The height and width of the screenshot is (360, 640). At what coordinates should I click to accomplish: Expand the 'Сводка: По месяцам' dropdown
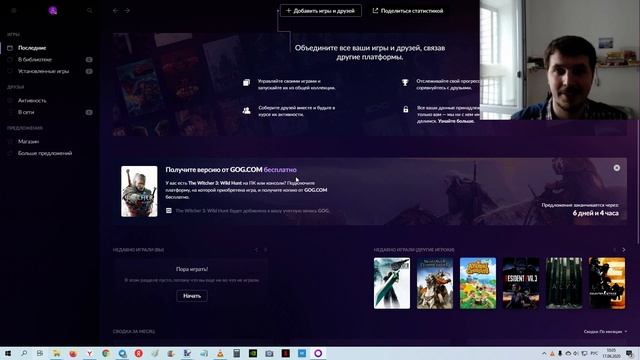[605, 332]
